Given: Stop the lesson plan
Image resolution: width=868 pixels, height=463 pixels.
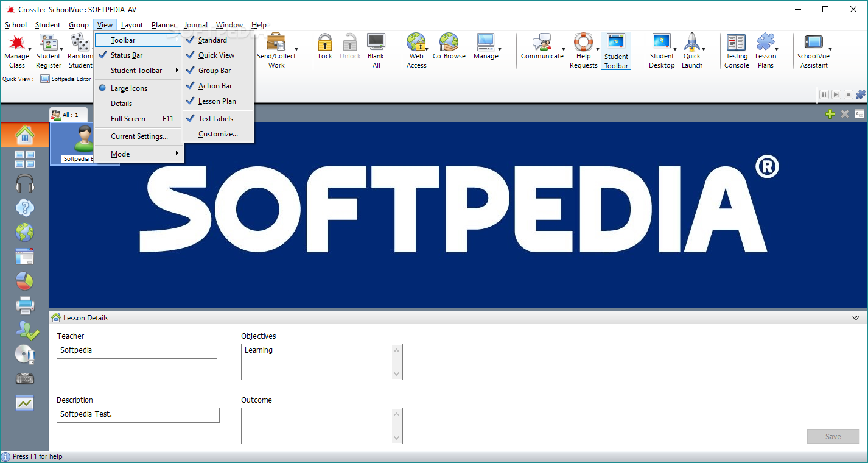Looking at the screenshot, I should coord(848,94).
